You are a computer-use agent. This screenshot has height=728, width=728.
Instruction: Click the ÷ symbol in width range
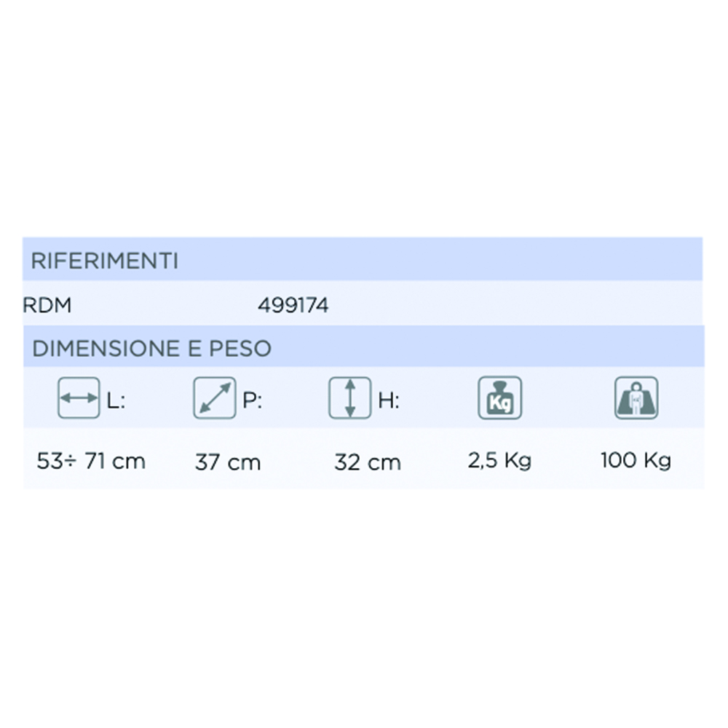[67, 462]
